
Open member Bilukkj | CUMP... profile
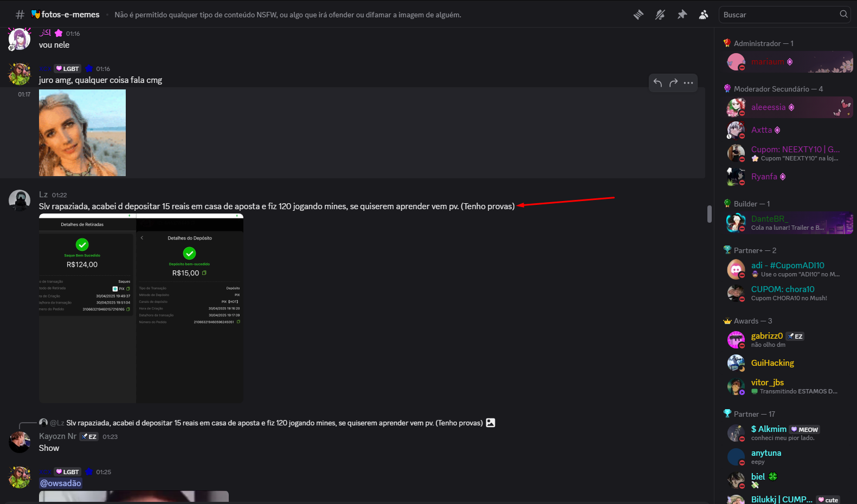[x=788, y=499]
